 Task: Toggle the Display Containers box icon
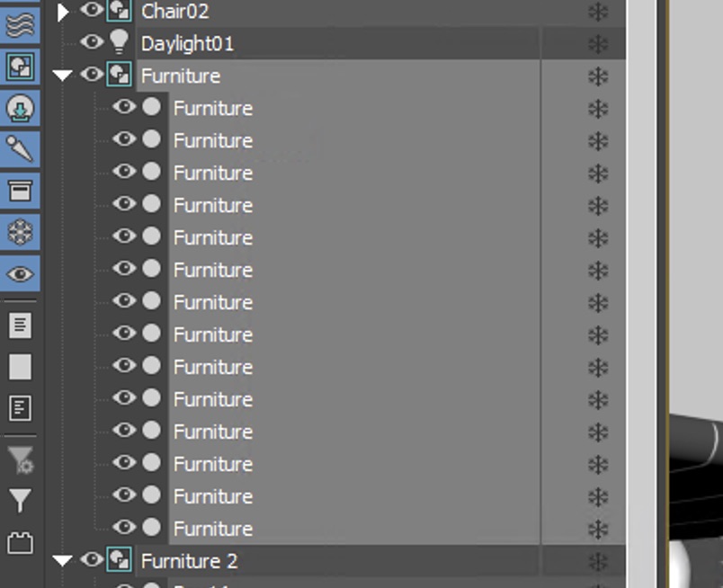20,191
